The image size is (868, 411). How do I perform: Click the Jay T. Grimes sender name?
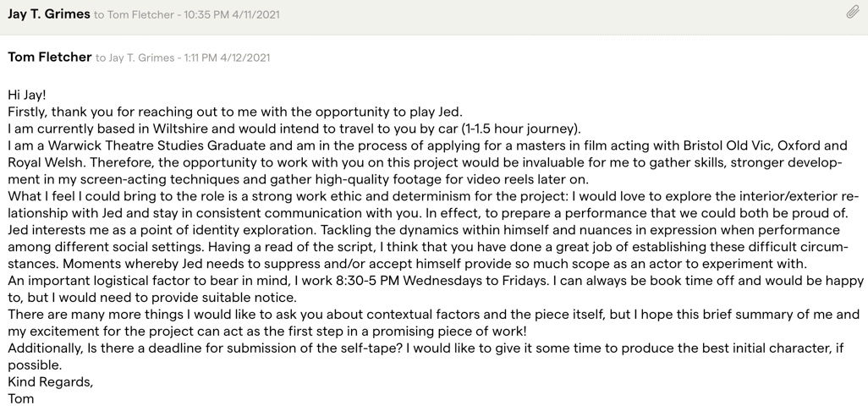[x=49, y=14]
